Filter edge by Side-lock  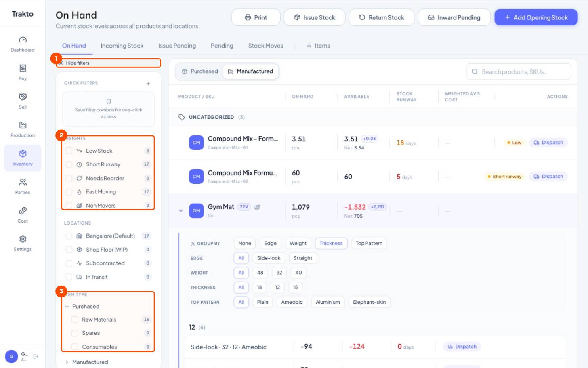point(269,258)
